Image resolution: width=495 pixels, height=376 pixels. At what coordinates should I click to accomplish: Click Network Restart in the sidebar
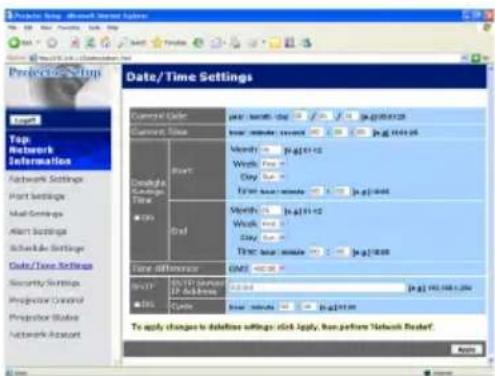(45, 334)
